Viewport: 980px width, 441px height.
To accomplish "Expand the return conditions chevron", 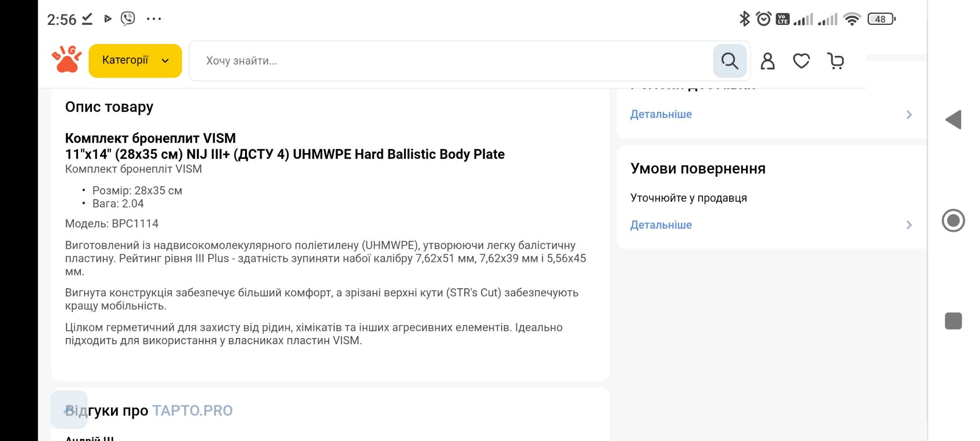I will (x=909, y=225).
